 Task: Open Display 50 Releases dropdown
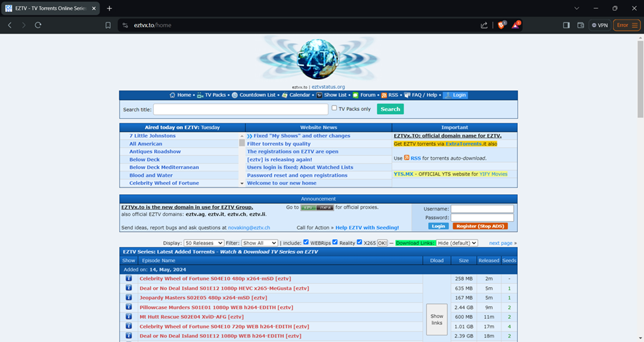click(203, 243)
